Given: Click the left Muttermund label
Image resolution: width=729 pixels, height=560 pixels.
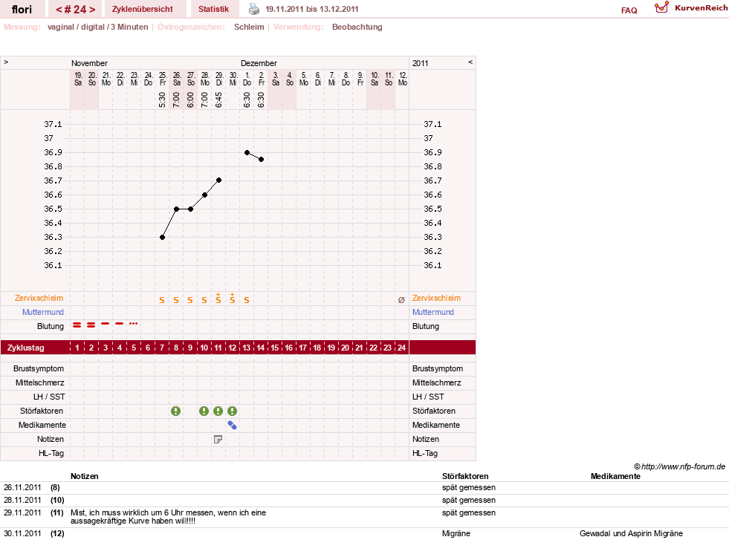Looking at the screenshot, I should (x=43, y=312).
